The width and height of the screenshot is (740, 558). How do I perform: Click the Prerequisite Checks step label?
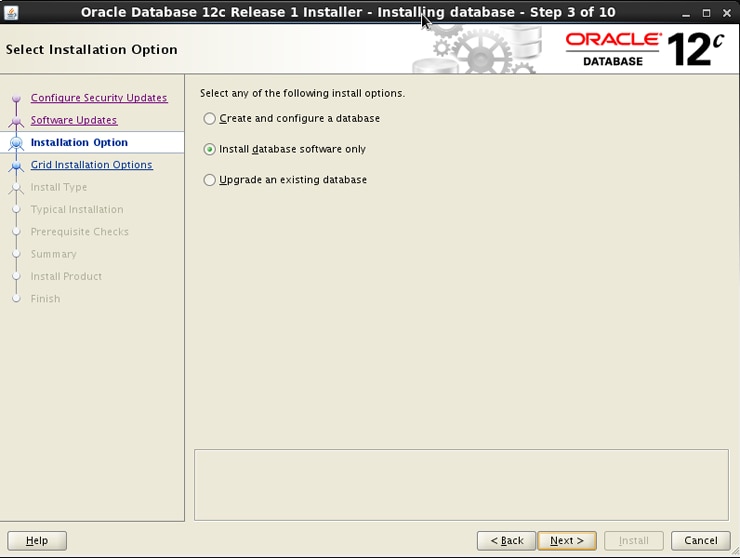79,231
